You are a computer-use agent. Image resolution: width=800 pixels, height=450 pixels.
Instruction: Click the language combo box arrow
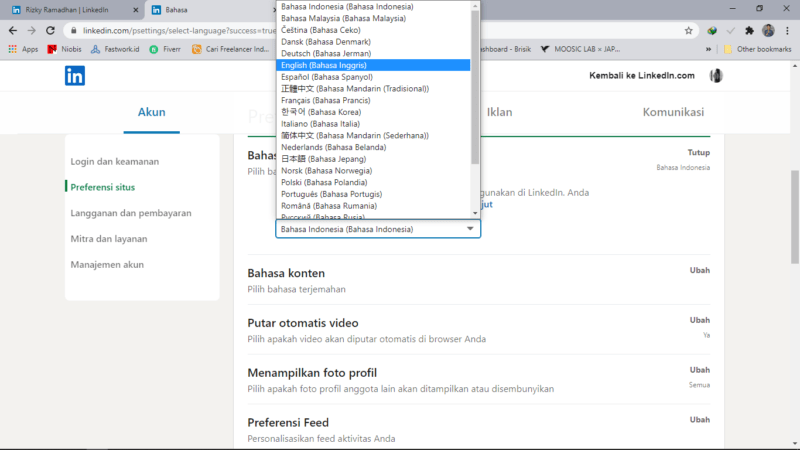[x=470, y=229]
